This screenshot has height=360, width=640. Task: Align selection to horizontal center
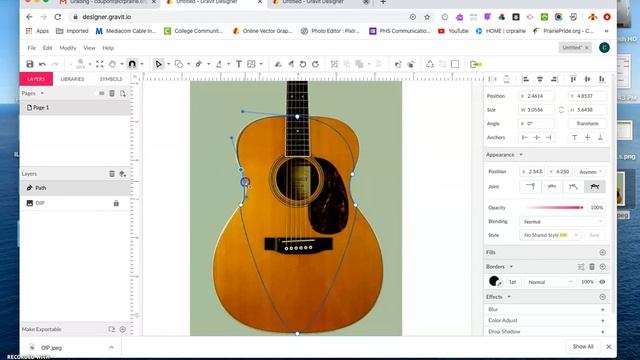(540, 79)
